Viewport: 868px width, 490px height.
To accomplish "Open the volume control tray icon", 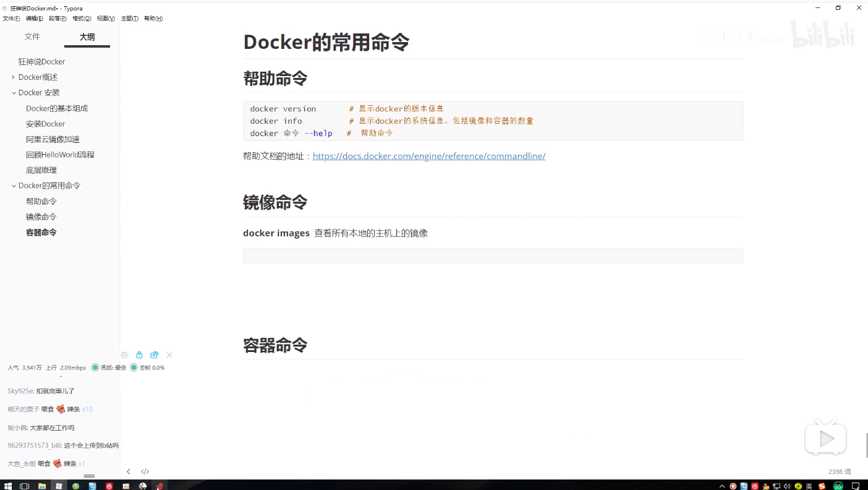I will pyautogui.click(x=788, y=486).
